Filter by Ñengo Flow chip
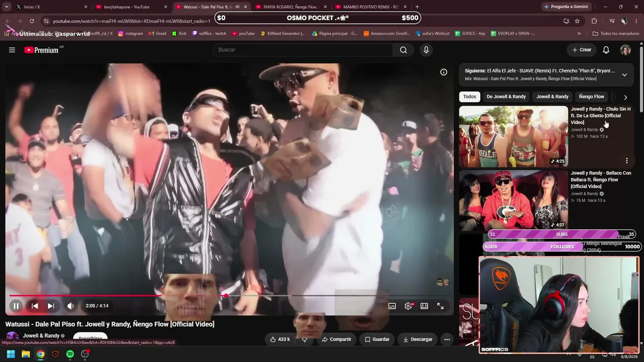Screen dimensions: 644x362 592,97
